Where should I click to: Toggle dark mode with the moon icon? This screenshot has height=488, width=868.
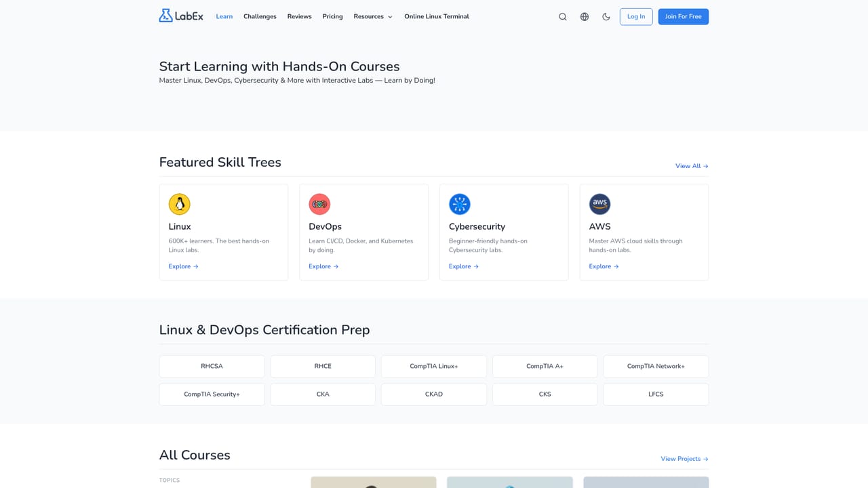606,17
